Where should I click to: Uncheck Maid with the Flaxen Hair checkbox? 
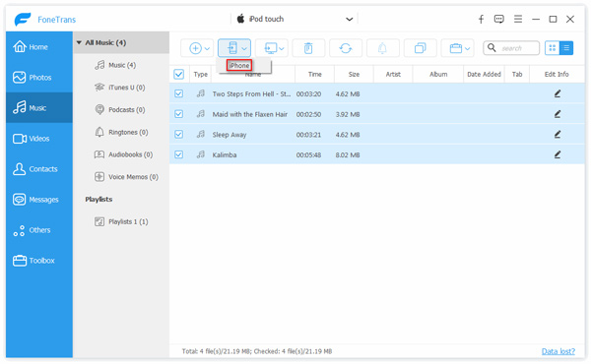coord(178,114)
